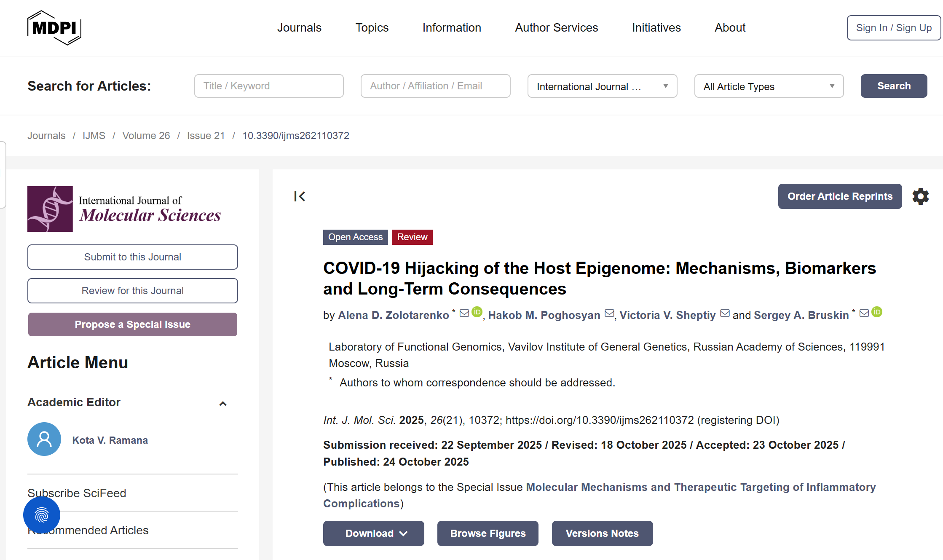The height and width of the screenshot is (560, 943).
Task: Open the Author Services menu
Action: click(556, 28)
